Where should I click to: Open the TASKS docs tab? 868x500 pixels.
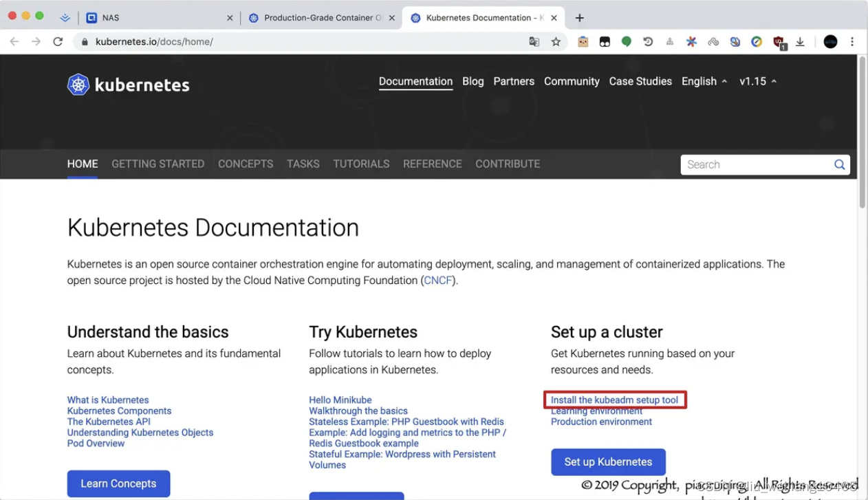click(303, 164)
